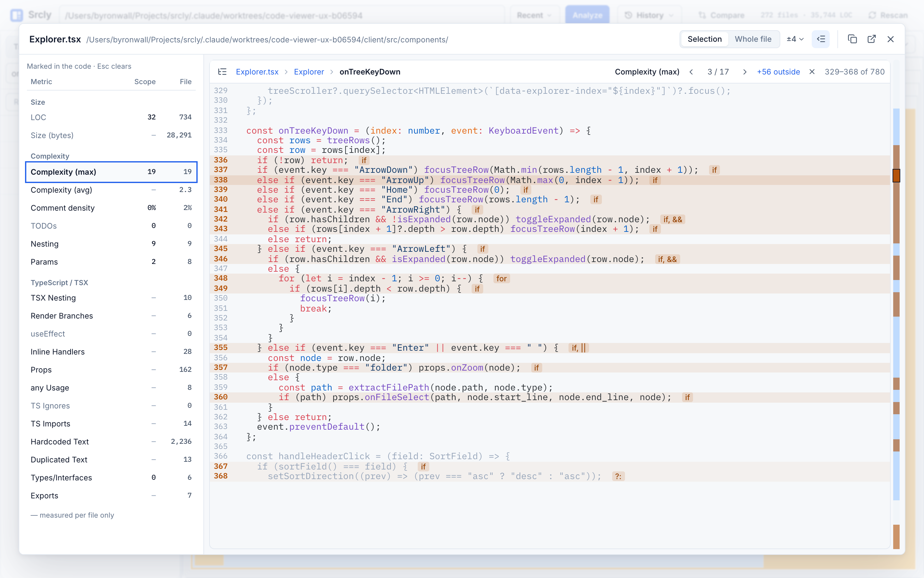The height and width of the screenshot is (578, 924).
Task: Open file externally via the arrow icon
Action: 872,39
